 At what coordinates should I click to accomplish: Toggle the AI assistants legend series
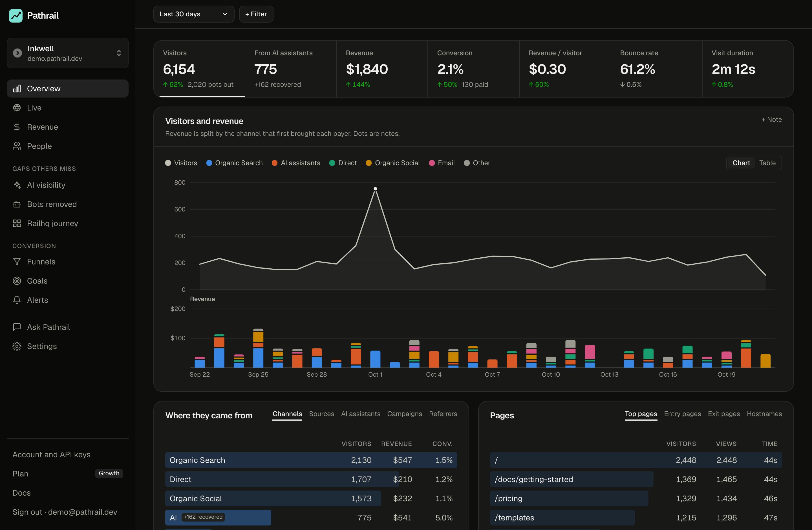[x=296, y=163]
